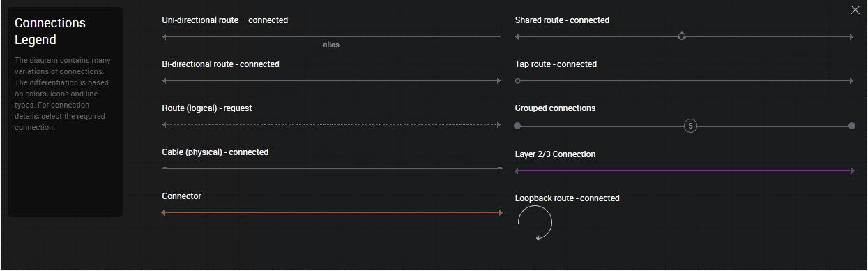This screenshot has height=271, width=868.
Task: Click the cable physical connection right endpoint
Action: (x=499, y=169)
